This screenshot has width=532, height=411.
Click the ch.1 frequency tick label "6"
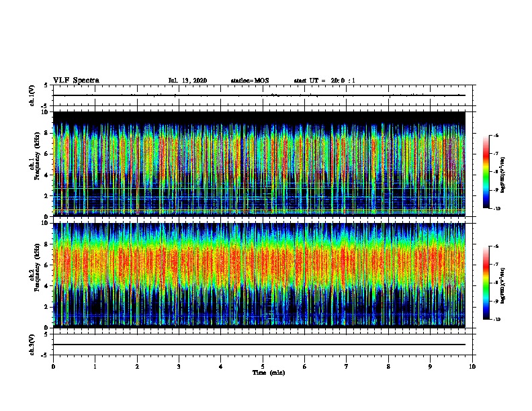tap(46, 154)
